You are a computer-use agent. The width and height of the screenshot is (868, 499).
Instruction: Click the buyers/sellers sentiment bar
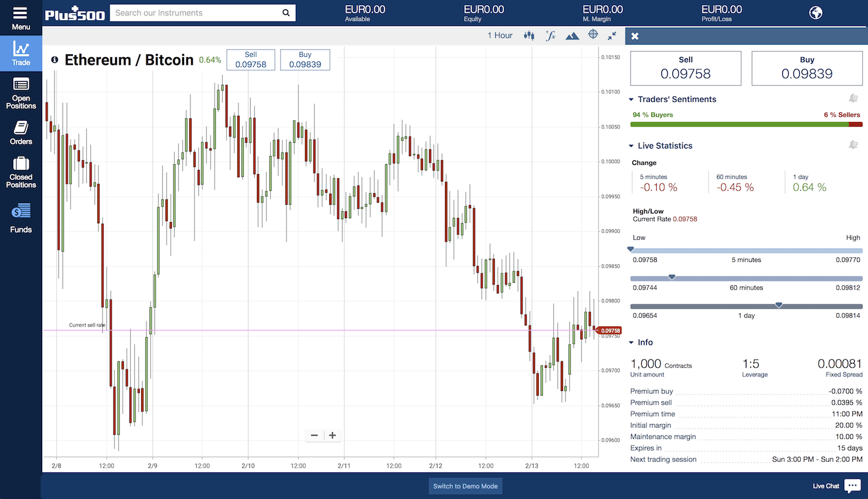[746, 124]
